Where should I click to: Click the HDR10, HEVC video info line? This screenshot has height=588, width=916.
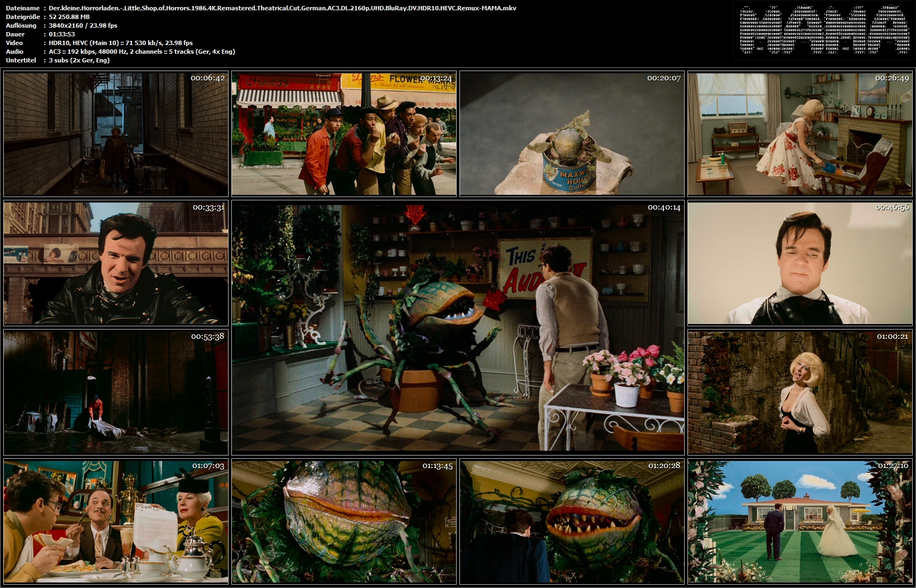coord(121,43)
